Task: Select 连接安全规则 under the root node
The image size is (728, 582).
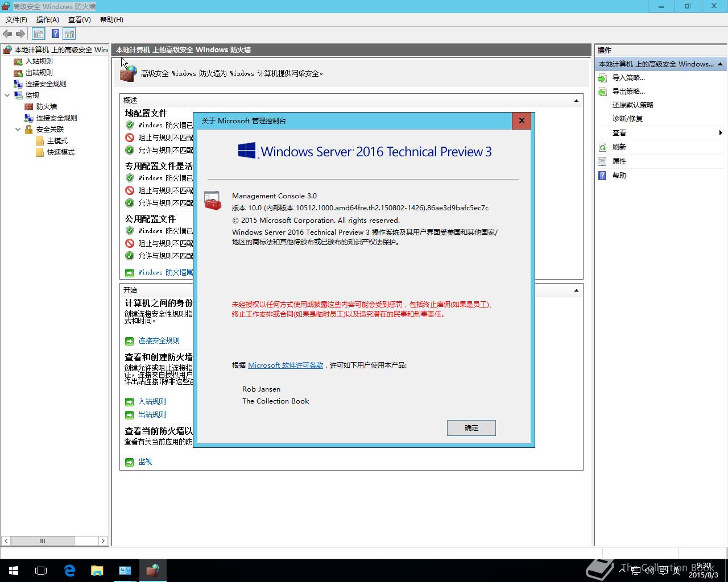Action: (x=45, y=84)
